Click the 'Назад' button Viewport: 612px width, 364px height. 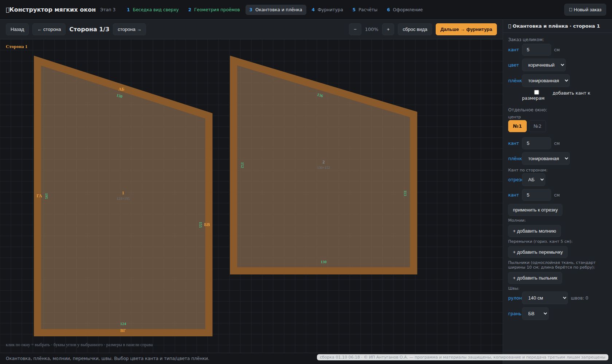tap(17, 29)
